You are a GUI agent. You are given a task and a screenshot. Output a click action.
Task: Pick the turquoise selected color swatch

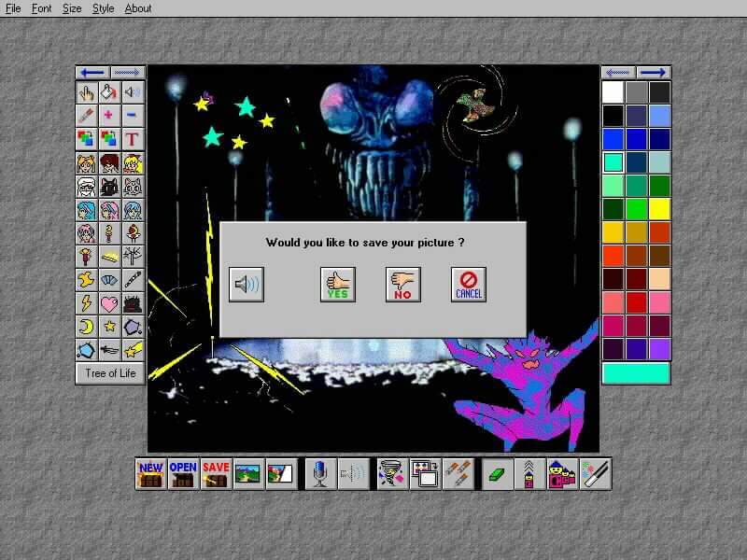(x=613, y=162)
